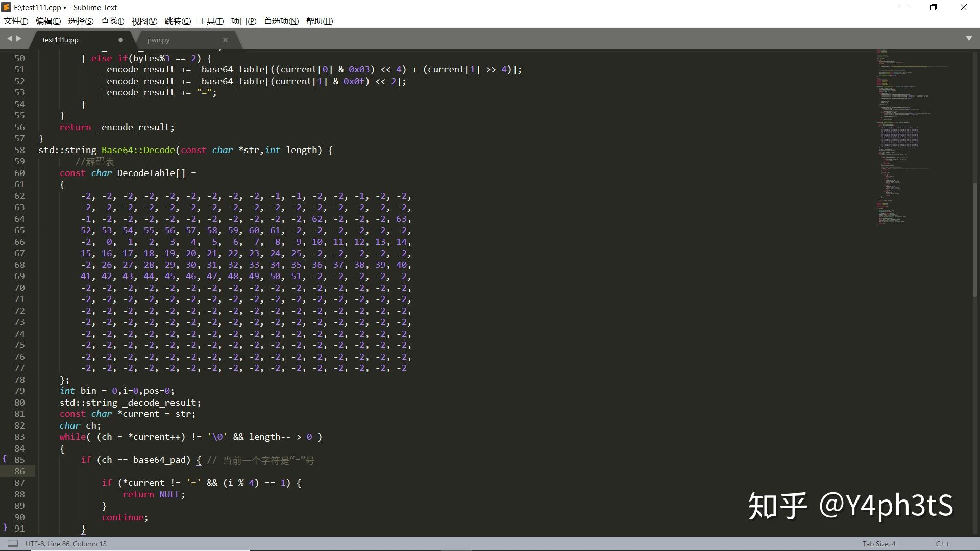Image resolution: width=980 pixels, height=551 pixels.
Task: Open the 首选项(N) preferences menu
Action: coord(281,21)
